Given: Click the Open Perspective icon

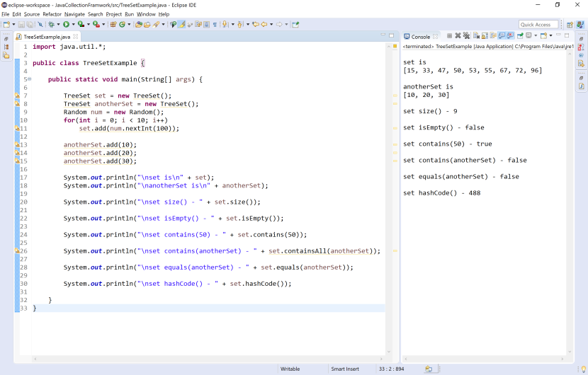Looking at the screenshot, I should [570, 25].
